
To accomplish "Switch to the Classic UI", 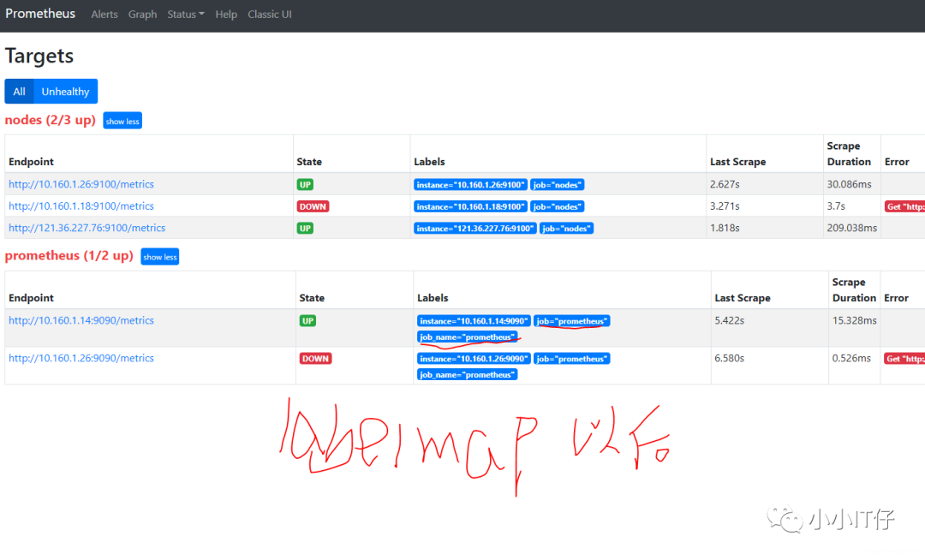I will (x=270, y=15).
